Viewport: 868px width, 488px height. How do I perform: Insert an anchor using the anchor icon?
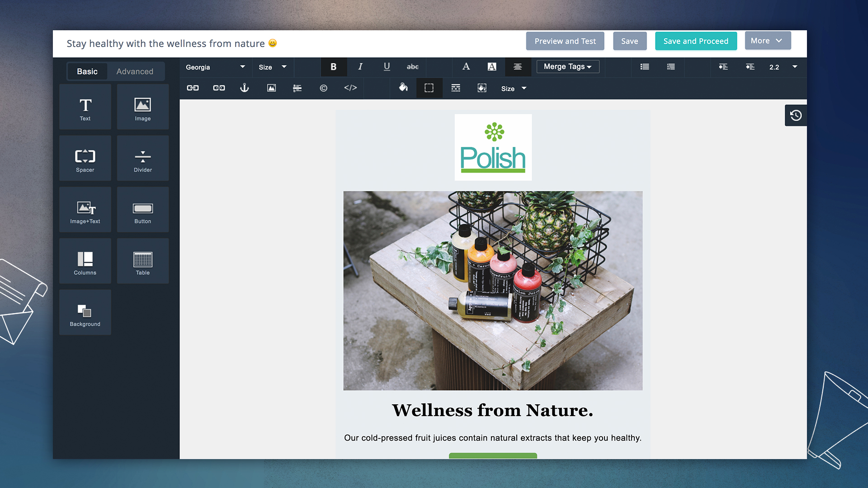pyautogui.click(x=244, y=88)
